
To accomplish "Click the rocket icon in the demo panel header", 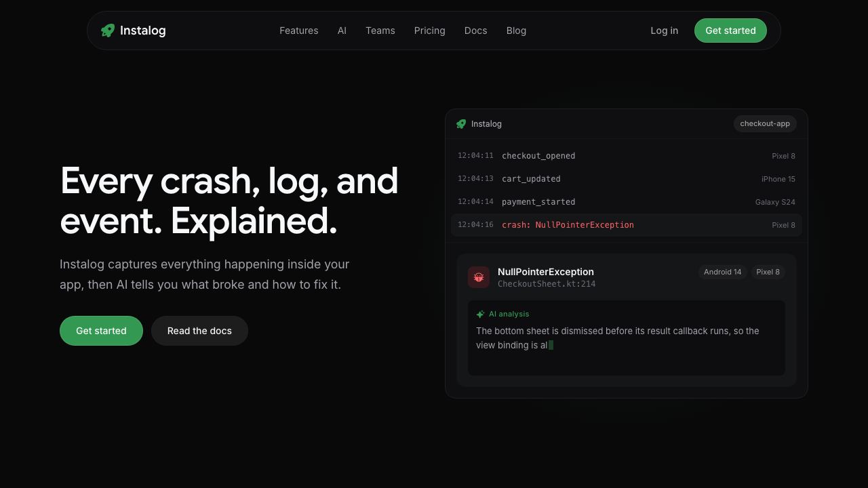I will pyautogui.click(x=461, y=124).
